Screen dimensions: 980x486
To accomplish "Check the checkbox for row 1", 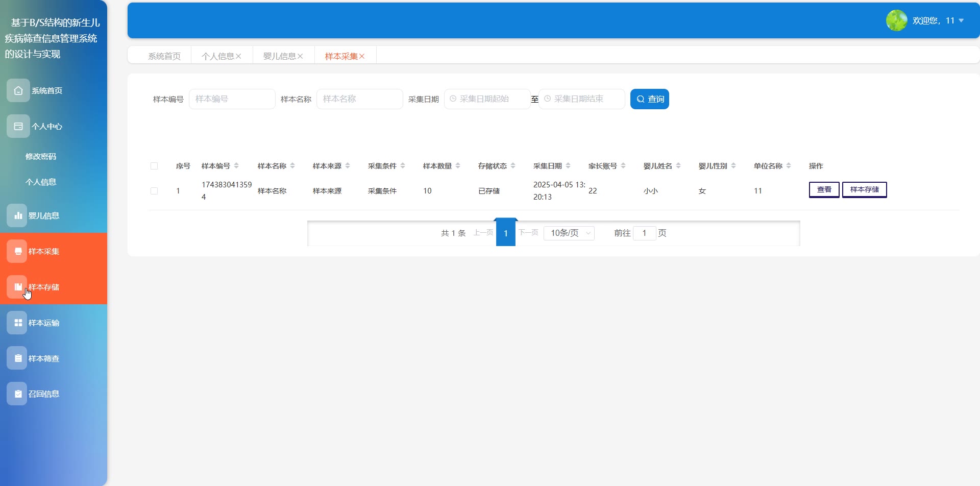I will (154, 191).
